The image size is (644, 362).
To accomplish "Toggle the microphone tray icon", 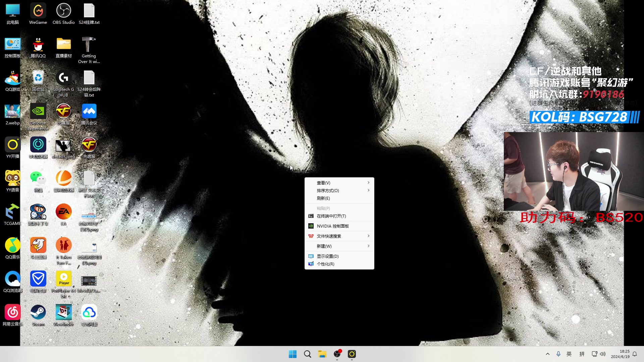I will point(558,354).
